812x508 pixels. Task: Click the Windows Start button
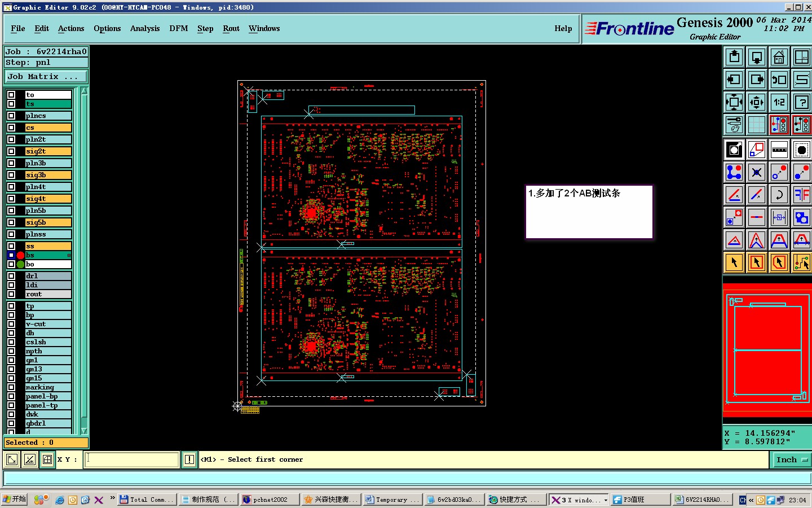(14, 500)
